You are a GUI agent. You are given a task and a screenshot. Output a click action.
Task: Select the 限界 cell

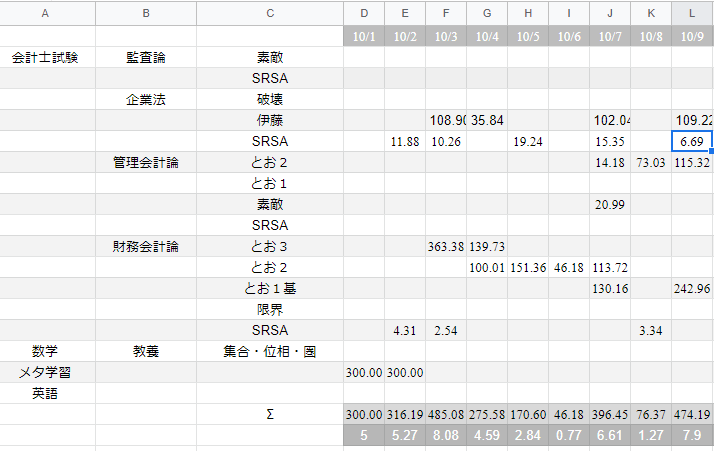270,309
